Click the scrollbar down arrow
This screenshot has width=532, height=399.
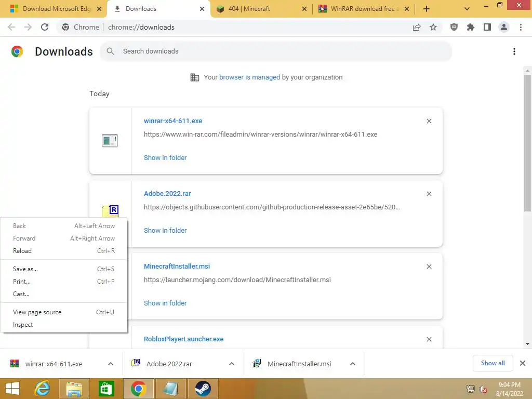[527, 344]
